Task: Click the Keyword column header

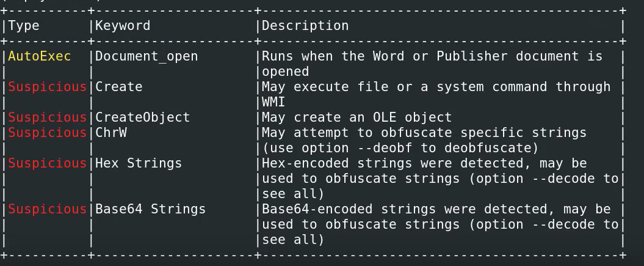Action: click(123, 26)
